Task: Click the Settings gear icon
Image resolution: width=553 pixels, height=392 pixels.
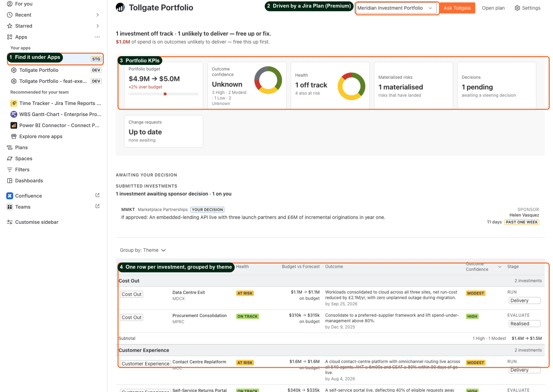Action: tap(517, 8)
